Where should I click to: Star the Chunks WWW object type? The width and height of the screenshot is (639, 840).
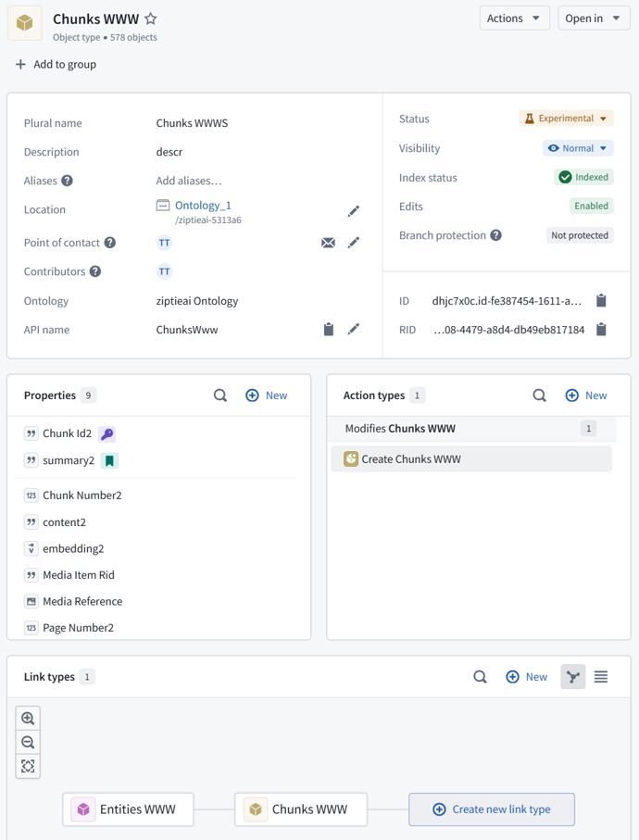151,19
